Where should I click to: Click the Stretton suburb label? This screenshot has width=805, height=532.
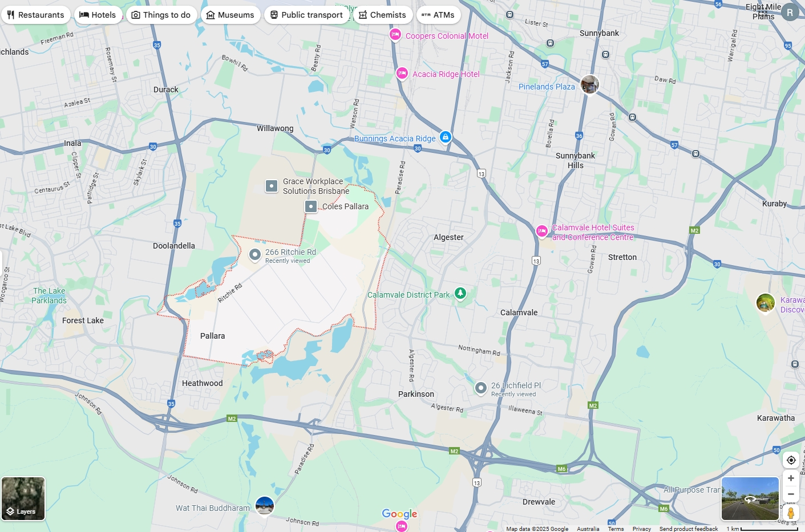coord(622,257)
